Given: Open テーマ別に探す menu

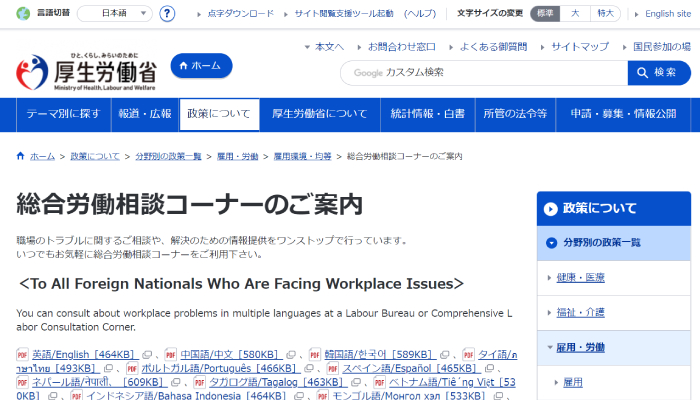Looking at the screenshot, I should pos(63,114).
